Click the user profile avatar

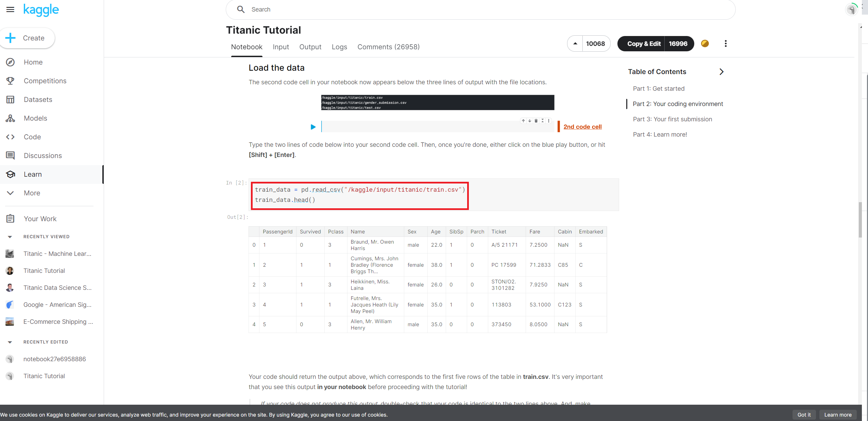pos(851,10)
